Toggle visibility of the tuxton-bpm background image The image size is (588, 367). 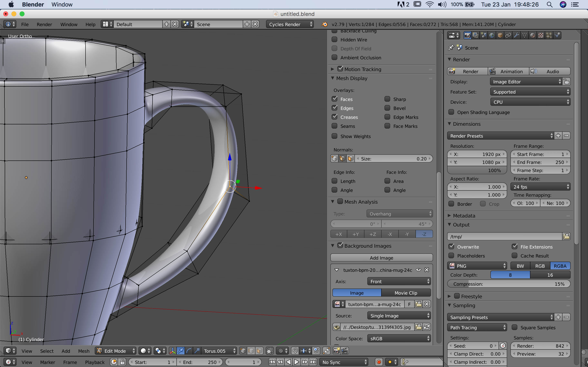[418, 270]
